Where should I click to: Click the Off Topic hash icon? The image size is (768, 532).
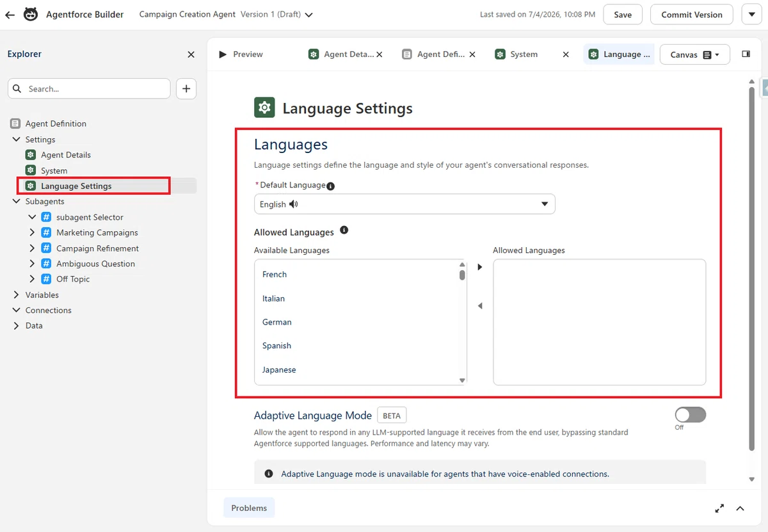(x=46, y=279)
